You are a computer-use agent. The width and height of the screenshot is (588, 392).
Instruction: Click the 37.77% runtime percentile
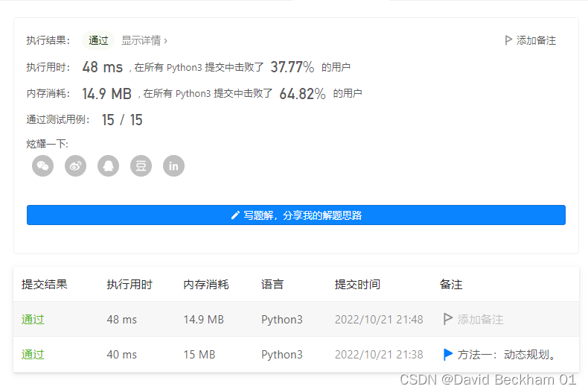(x=293, y=67)
